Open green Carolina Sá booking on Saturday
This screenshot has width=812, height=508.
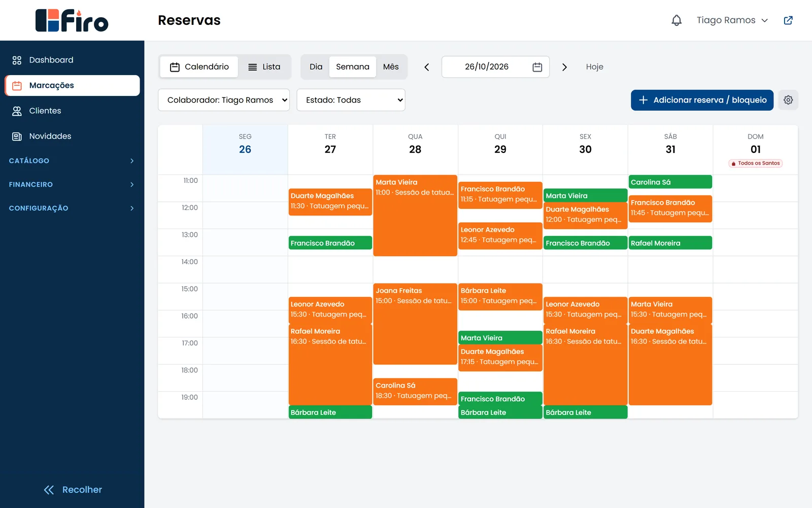click(x=670, y=182)
